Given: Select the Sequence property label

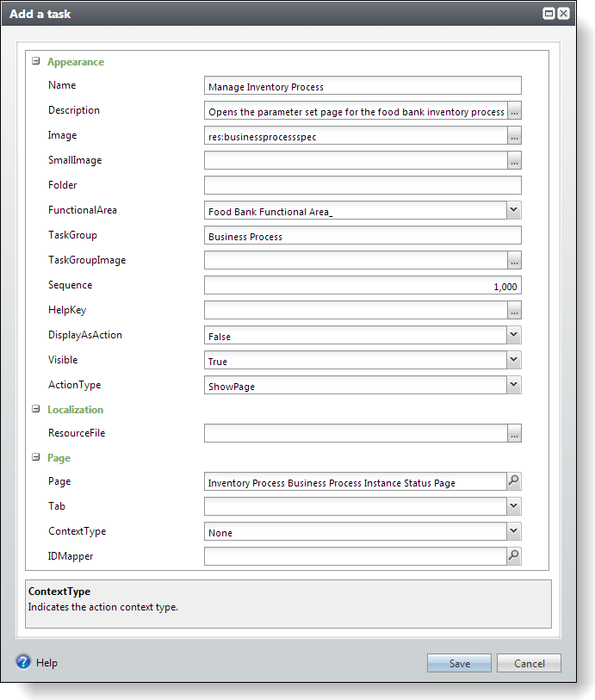Looking at the screenshot, I should point(71,285).
